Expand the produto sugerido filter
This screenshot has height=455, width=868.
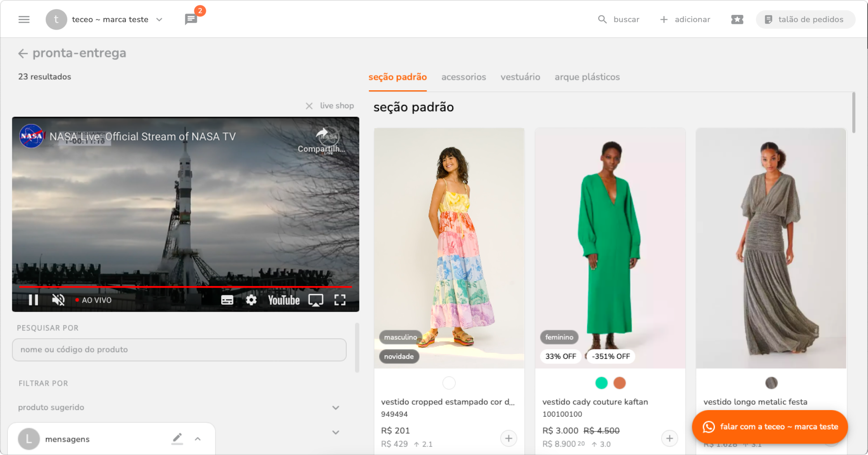click(x=335, y=408)
